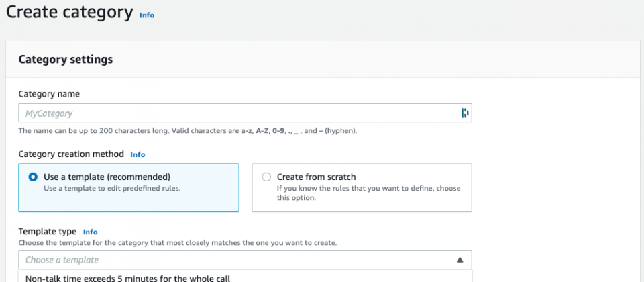
Task: Click the Create category page heading
Action: (x=69, y=12)
